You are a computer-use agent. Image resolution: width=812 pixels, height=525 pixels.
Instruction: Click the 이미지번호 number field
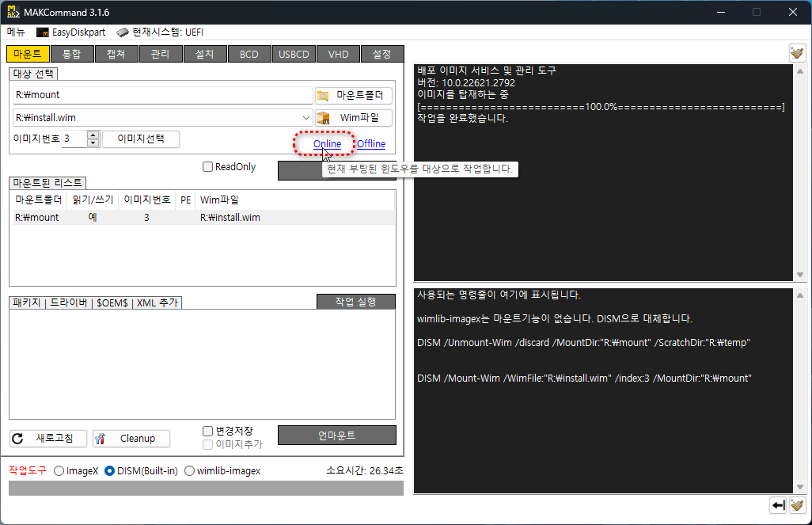74,139
